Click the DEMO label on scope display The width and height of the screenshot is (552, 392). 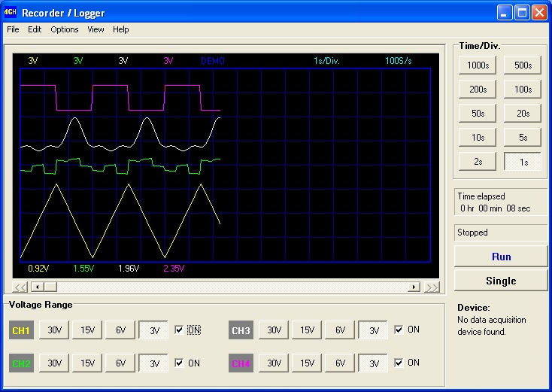[x=213, y=61]
